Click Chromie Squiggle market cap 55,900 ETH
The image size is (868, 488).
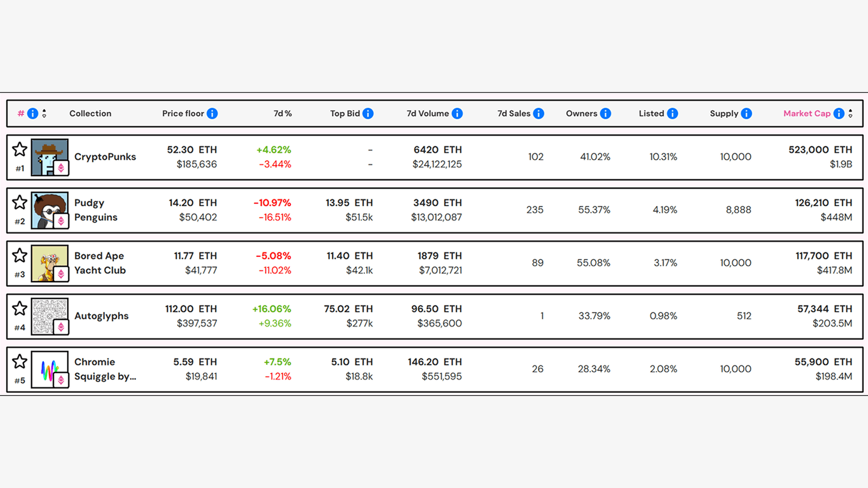(824, 362)
